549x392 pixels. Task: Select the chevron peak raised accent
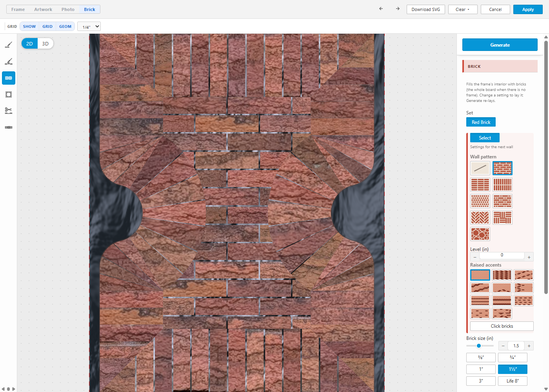(x=502, y=288)
